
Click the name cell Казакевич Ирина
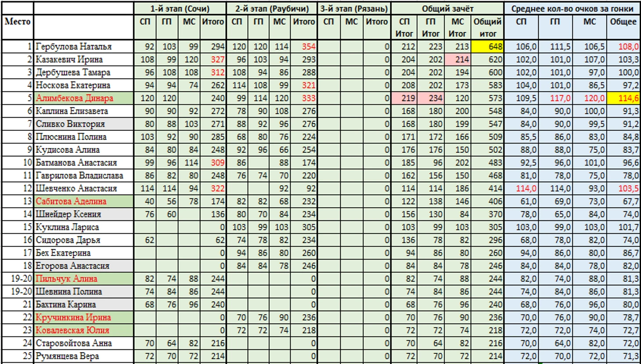pyautogui.click(x=83, y=59)
